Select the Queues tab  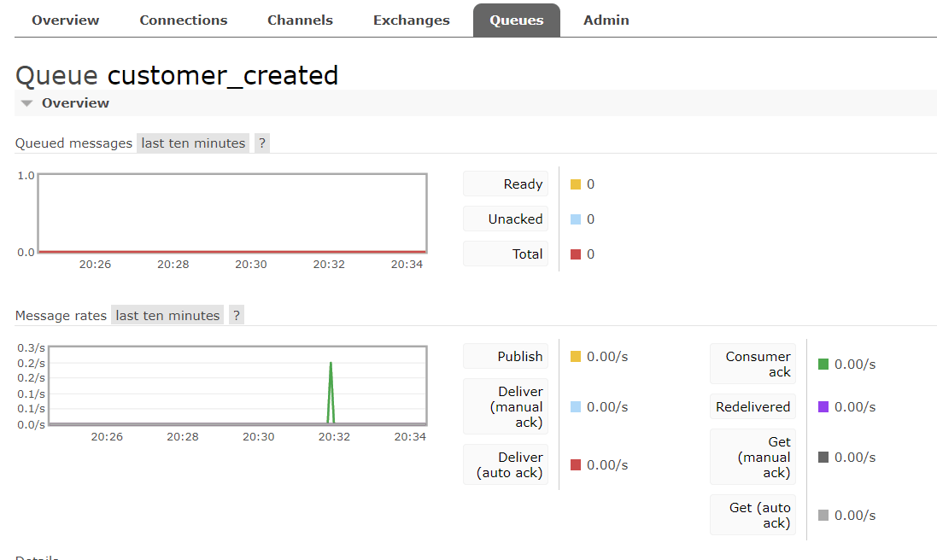[516, 20]
